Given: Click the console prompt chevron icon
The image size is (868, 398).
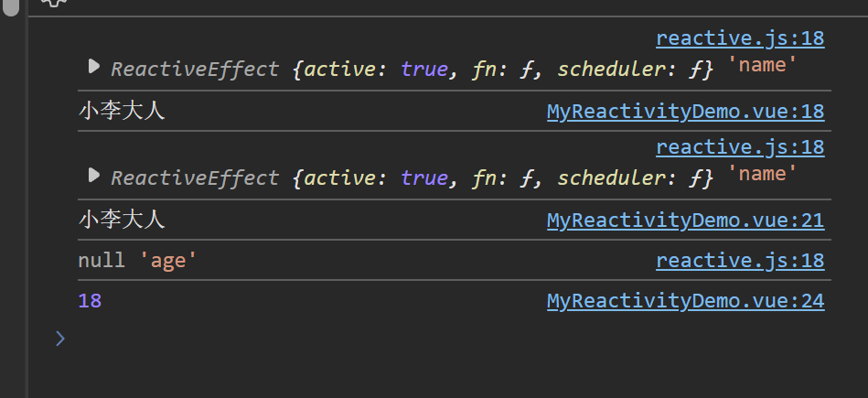Looking at the screenshot, I should pos(60,339).
